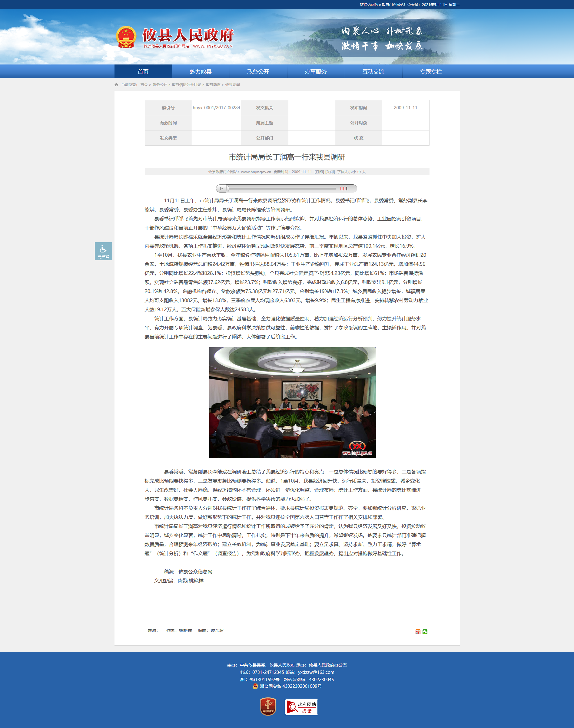Click the audio player volume bars
Viewport: 574px width, 728px height.
click(x=343, y=189)
